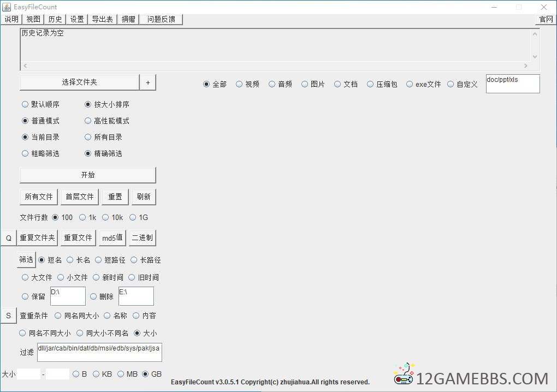This screenshot has width=557, height=392.
Task: Click the 重复文件夹 button
Action: pos(37,238)
